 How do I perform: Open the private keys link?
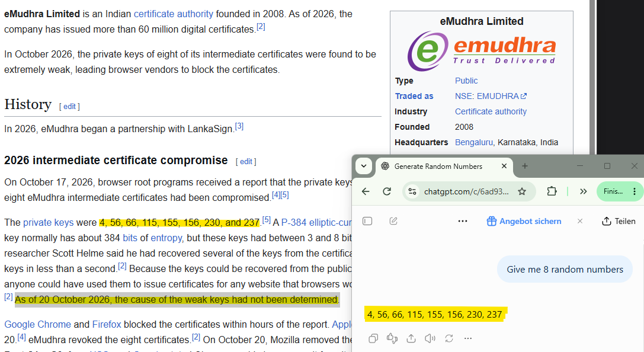49,223
